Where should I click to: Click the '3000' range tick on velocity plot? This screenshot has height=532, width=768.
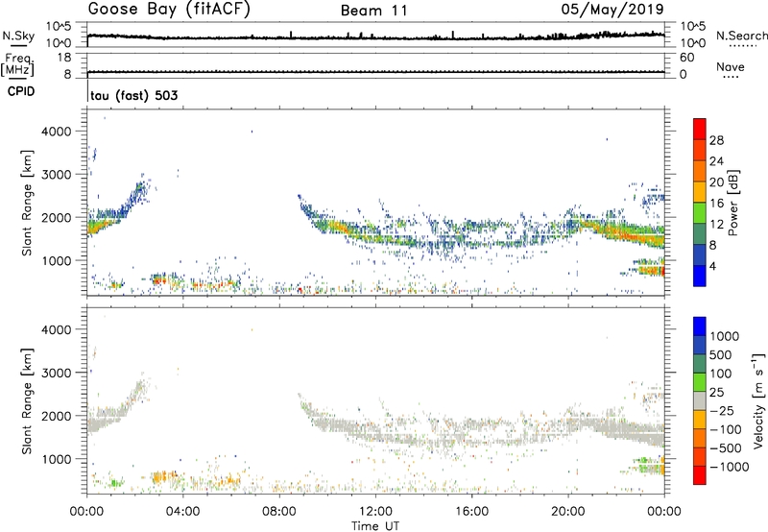click(57, 373)
